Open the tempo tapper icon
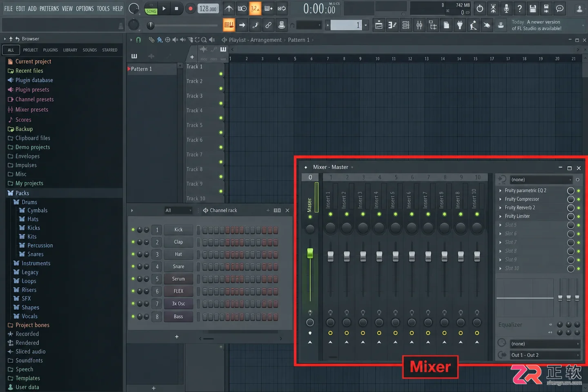The height and width of the screenshot is (392, 588). (473, 25)
